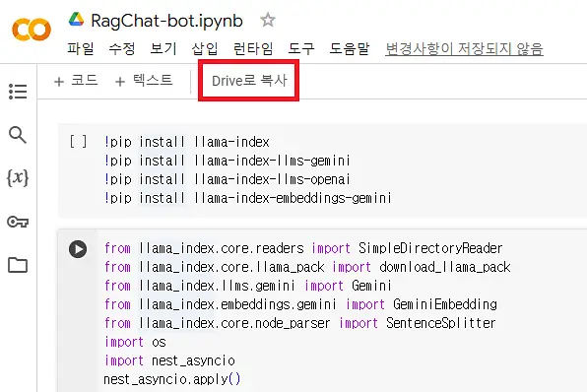The image size is (587, 392).
Task: Click the Drive로 복사 button
Action: pyautogui.click(x=249, y=81)
